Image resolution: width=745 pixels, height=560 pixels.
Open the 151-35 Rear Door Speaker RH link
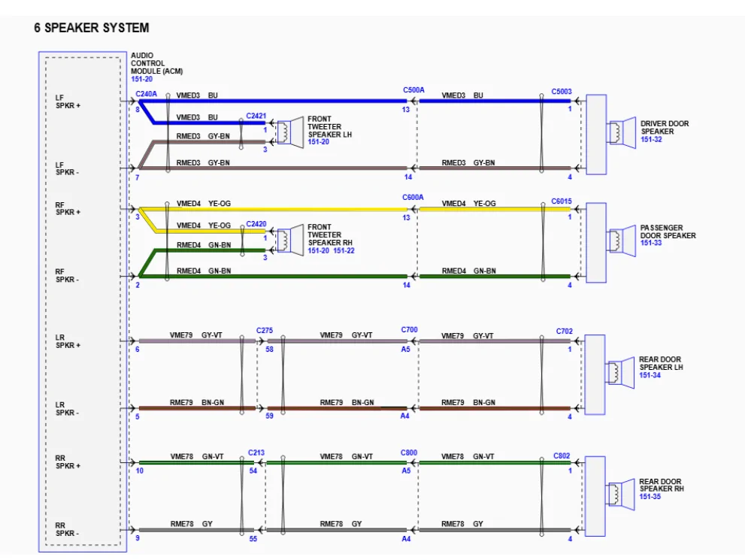tap(650, 497)
